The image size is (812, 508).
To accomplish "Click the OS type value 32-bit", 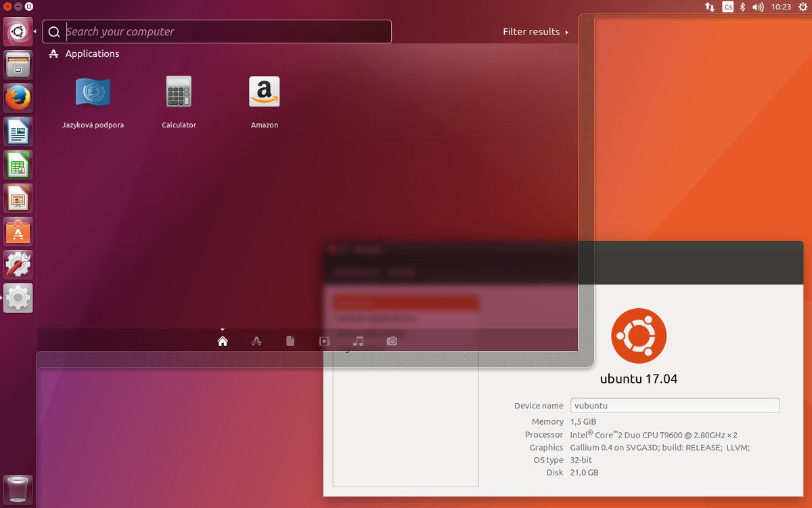I will [x=582, y=461].
